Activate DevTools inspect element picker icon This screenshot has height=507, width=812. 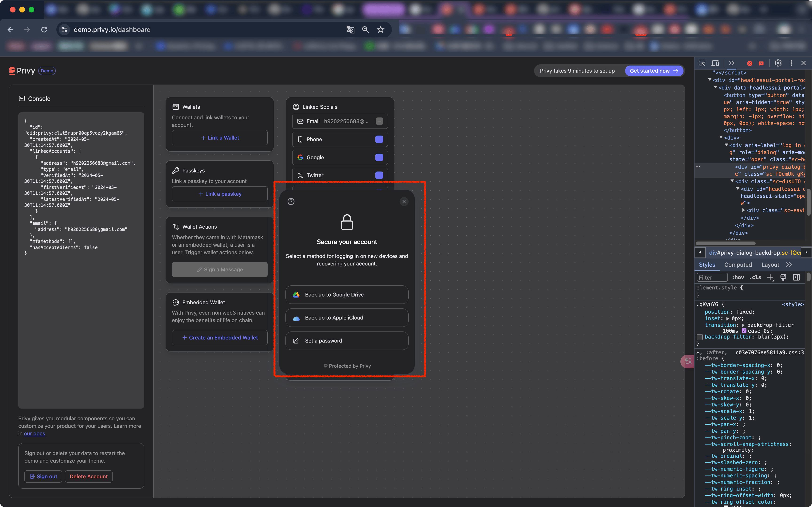tap(702, 63)
